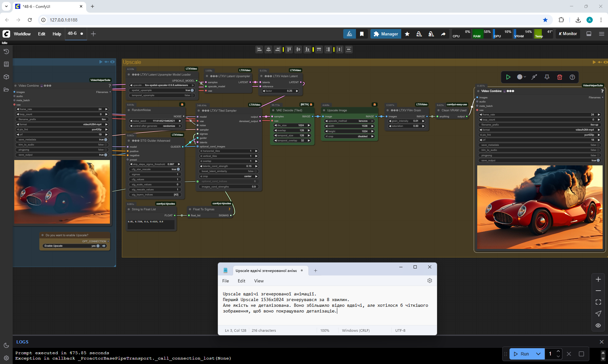Toggle dark theme moon icon

click(x=6, y=345)
